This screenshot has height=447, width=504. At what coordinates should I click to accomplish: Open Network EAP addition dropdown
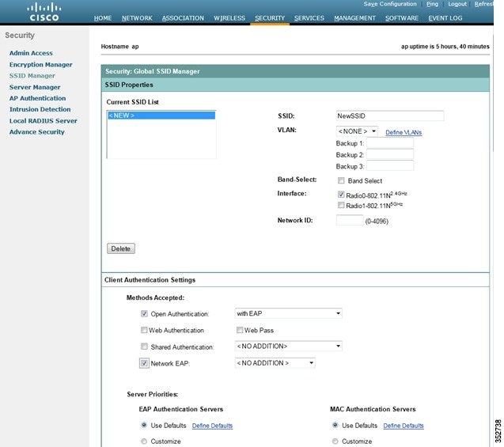click(x=275, y=363)
